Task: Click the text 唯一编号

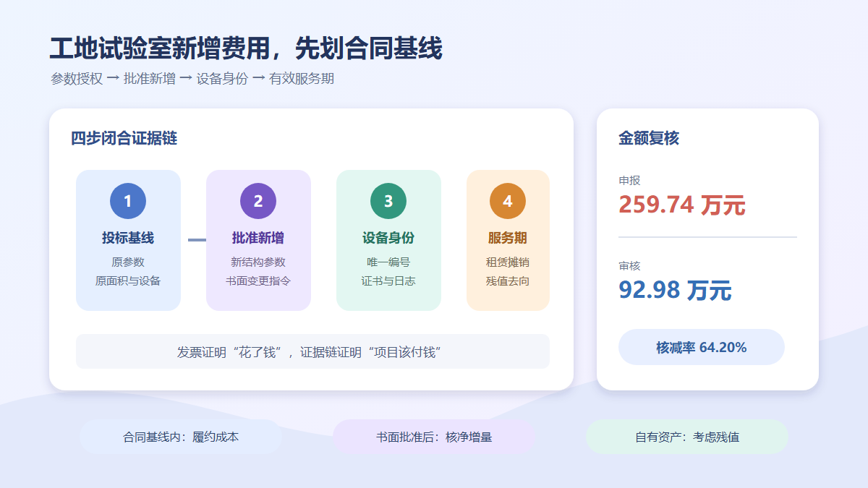Action: (x=388, y=262)
